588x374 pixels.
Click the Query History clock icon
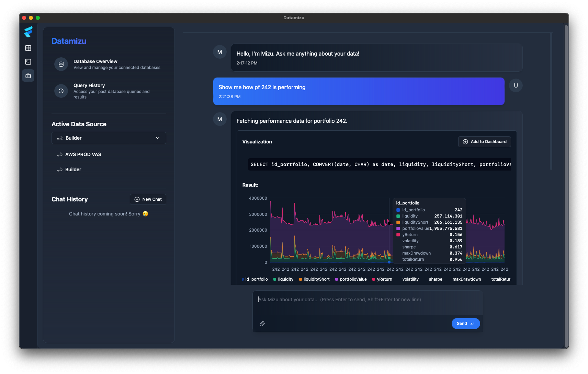(61, 91)
